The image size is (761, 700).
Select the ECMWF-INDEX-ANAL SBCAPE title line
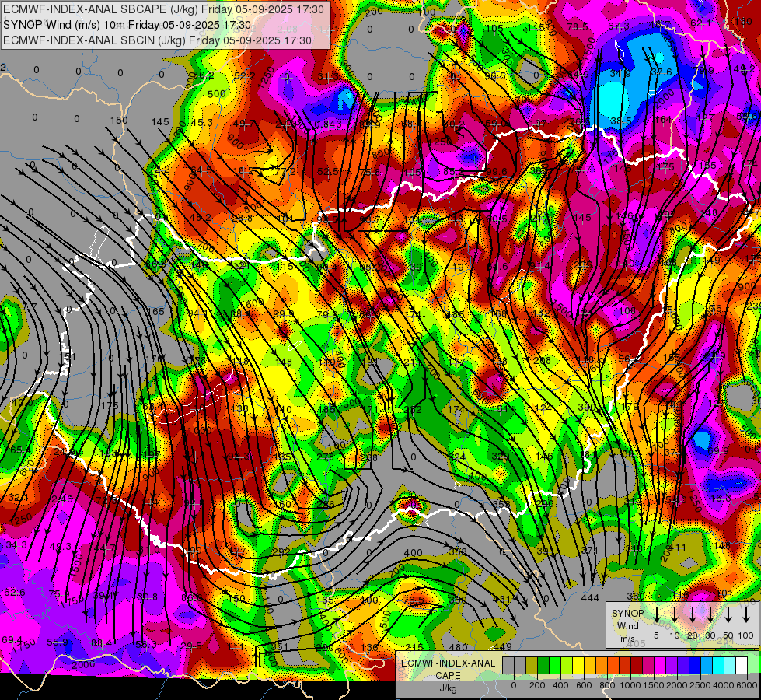tap(163, 9)
